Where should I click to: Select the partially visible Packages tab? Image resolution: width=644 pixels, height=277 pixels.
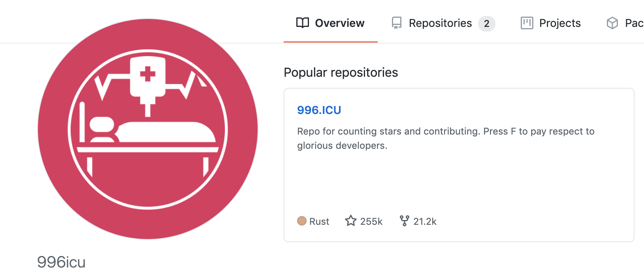[624, 23]
